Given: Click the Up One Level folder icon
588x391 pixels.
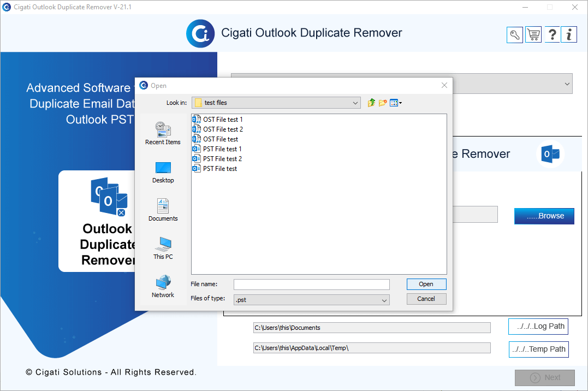Looking at the screenshot, I should (371, 103).
